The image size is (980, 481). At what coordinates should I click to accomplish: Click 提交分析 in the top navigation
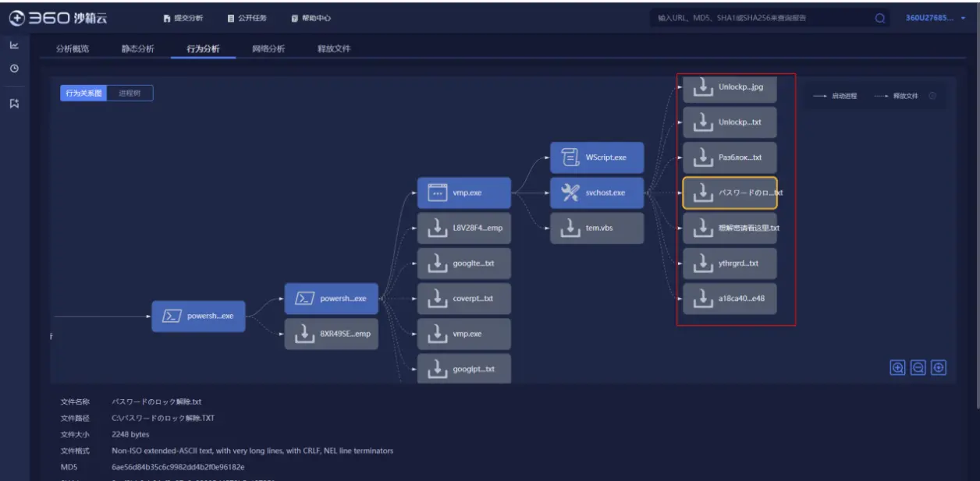click(x=183, y=18)
